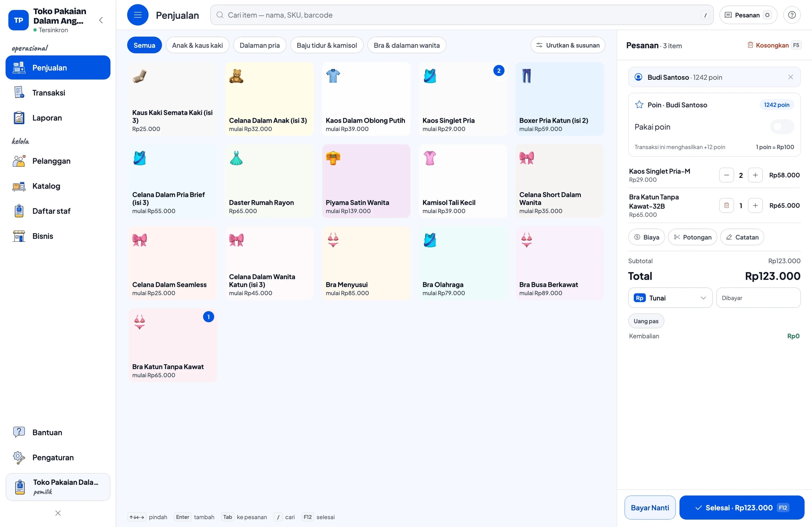Open Katalog in the sidebar
The image size is (812, 527).
coord(58,186)
